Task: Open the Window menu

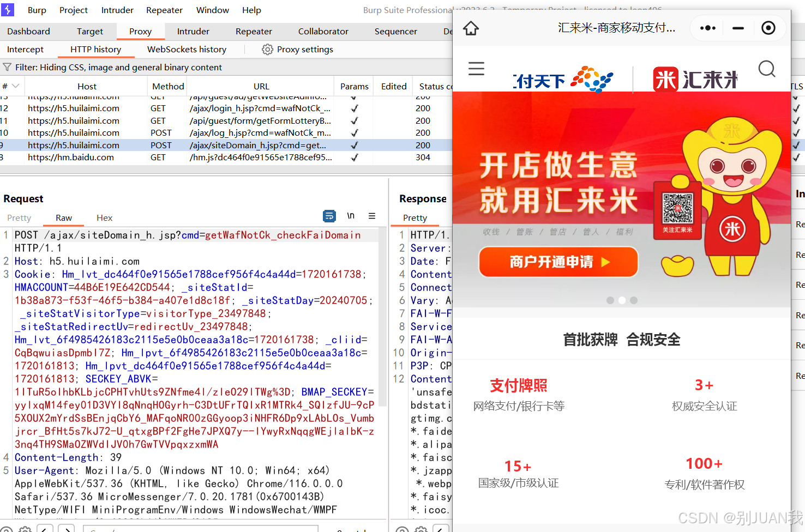Action: [x=213, y=10]
